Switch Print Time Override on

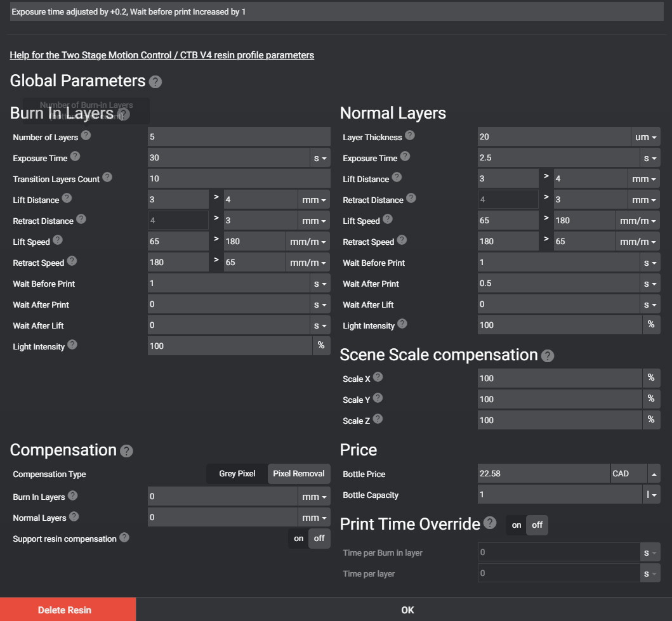point(517,525)
